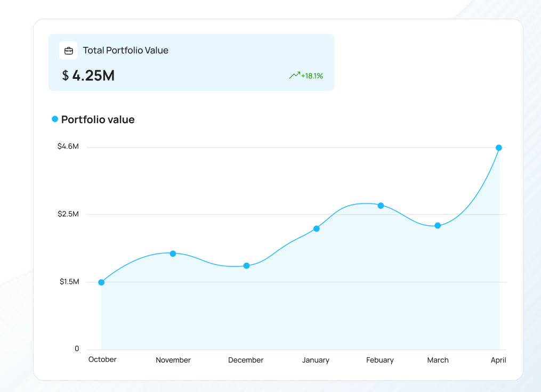Click the January x-axis label
The width and height of the screenshot is (541, 392).
pos(316,360)
